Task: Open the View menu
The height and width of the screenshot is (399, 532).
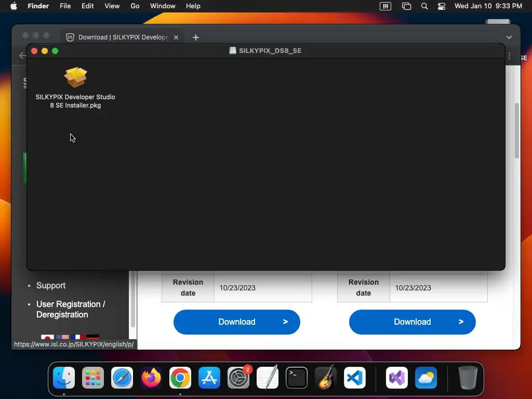Action: (112, 6)
